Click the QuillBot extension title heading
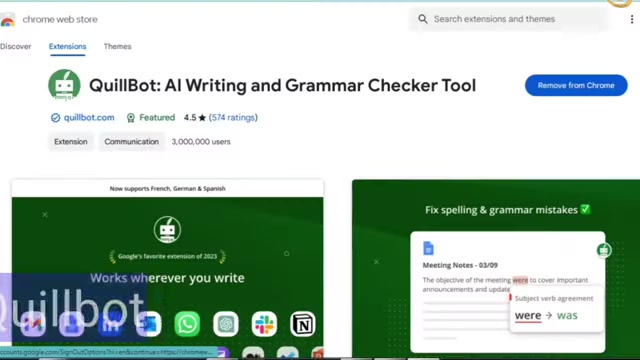Screen dimensions: 640x360 click(x=282, y=85)
